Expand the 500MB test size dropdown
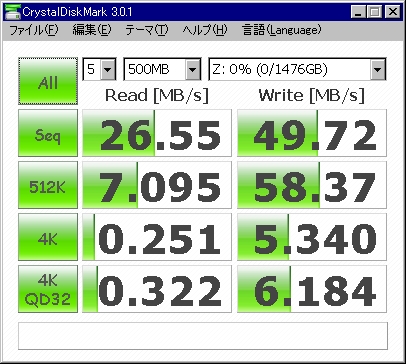 click(x=193, y=69)
